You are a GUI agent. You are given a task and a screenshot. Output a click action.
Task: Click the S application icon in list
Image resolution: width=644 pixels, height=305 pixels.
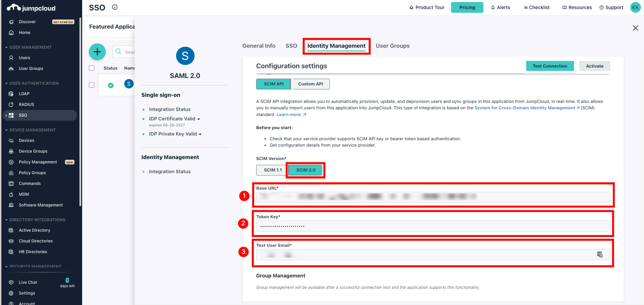(129, 84)
